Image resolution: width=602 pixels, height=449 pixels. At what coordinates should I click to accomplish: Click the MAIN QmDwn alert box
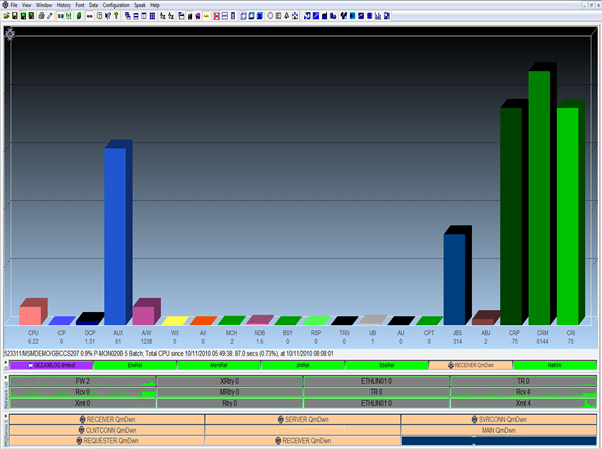point(497,429)
